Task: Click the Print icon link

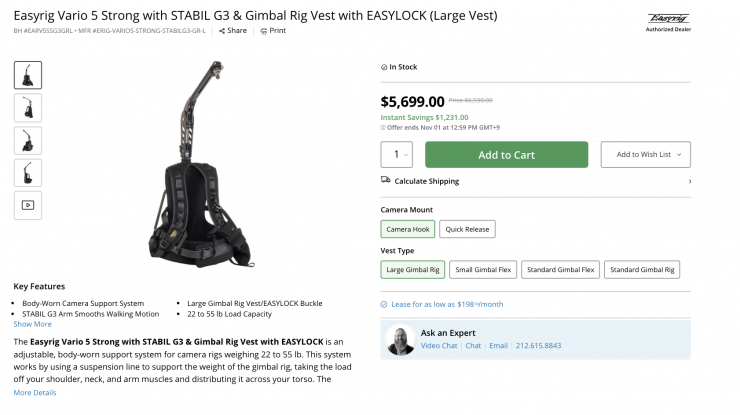Action: tap(264, 31)
